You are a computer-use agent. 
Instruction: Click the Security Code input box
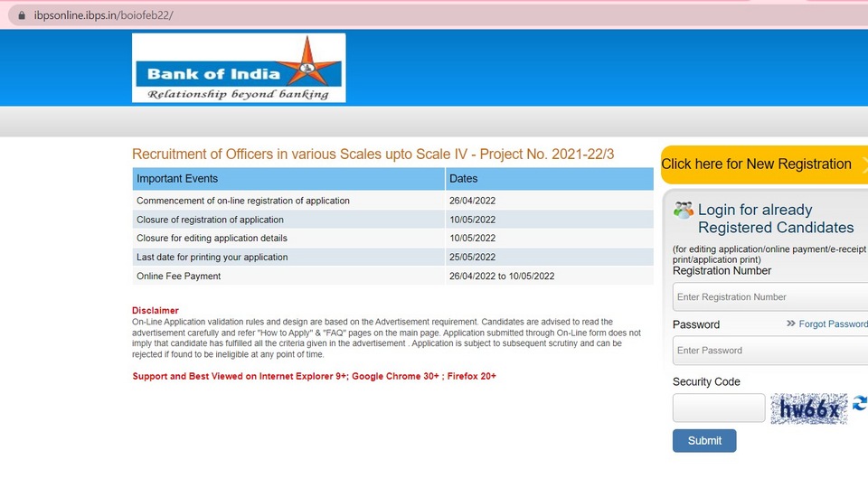719,408
